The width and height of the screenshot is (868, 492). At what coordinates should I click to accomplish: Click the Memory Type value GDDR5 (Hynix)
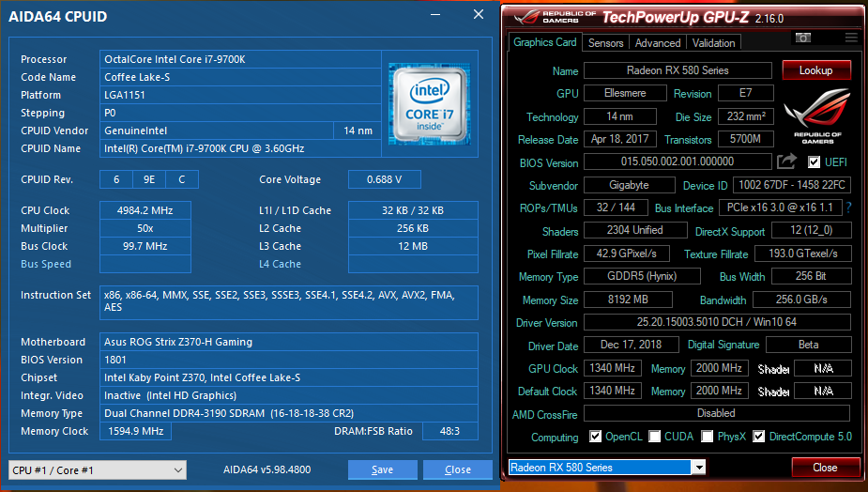coord(642,276)
